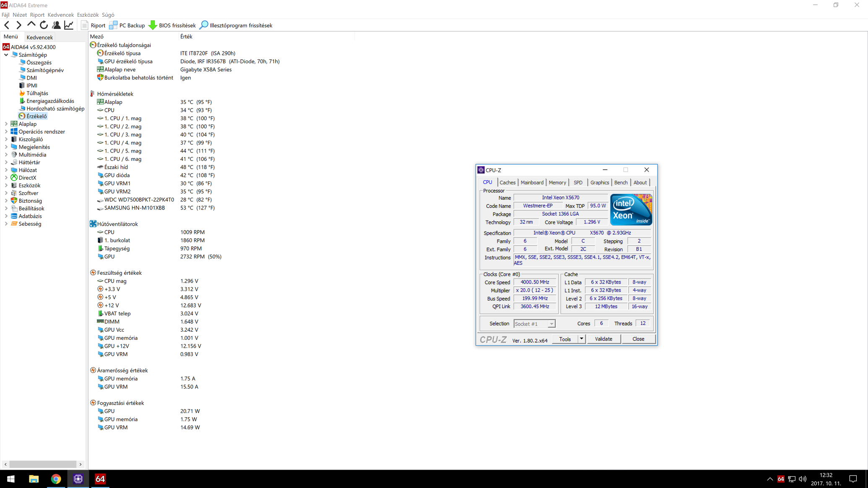This screenshot has height=488, width=868.
Task: Expand the DirectX tree node
Action: tap(6, 178)
